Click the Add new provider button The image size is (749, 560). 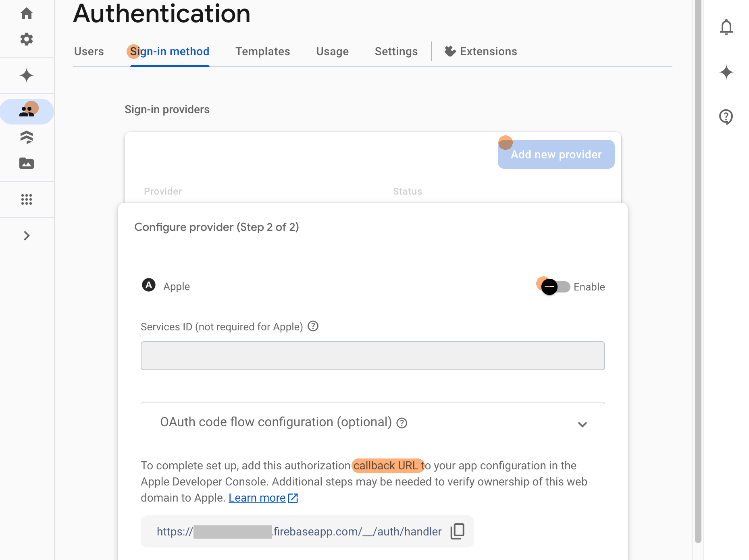556,154
